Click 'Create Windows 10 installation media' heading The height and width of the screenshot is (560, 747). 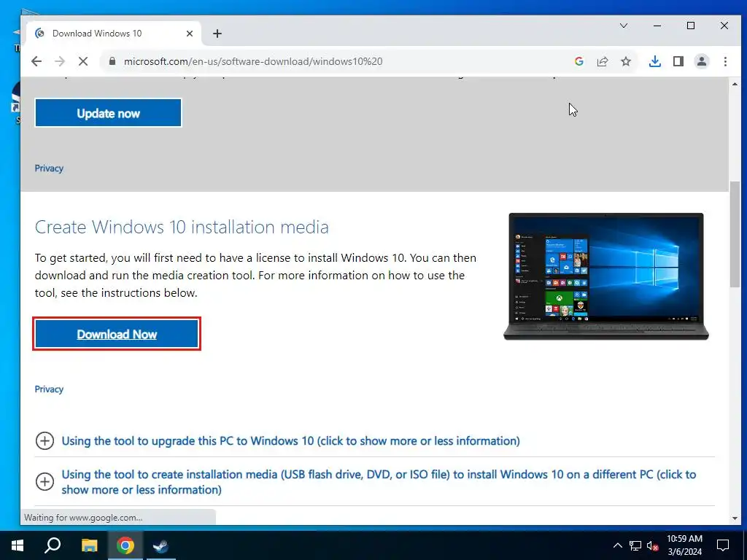click(x=182, y=227)
